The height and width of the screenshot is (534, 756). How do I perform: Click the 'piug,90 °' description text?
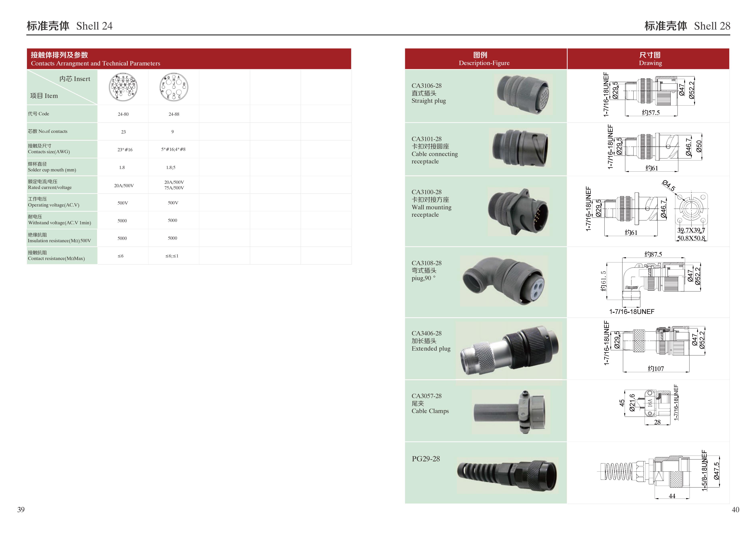click(x=424, y=278)
